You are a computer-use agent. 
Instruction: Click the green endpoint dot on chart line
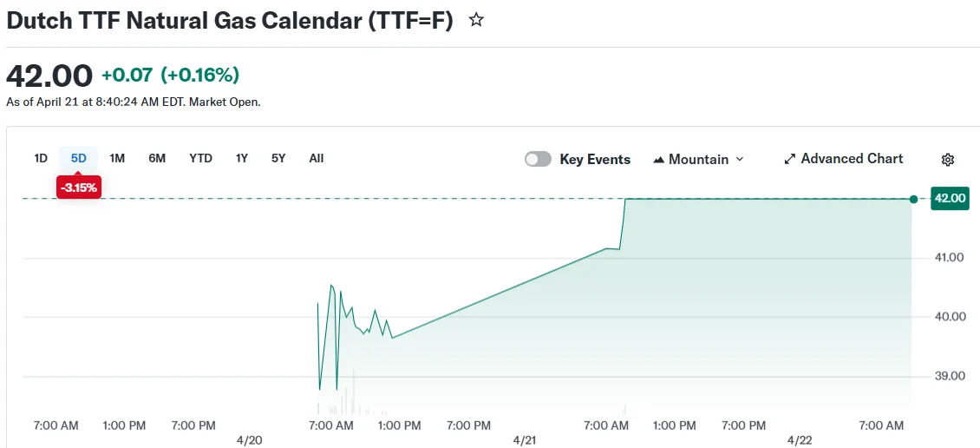(x=913, y=199)
